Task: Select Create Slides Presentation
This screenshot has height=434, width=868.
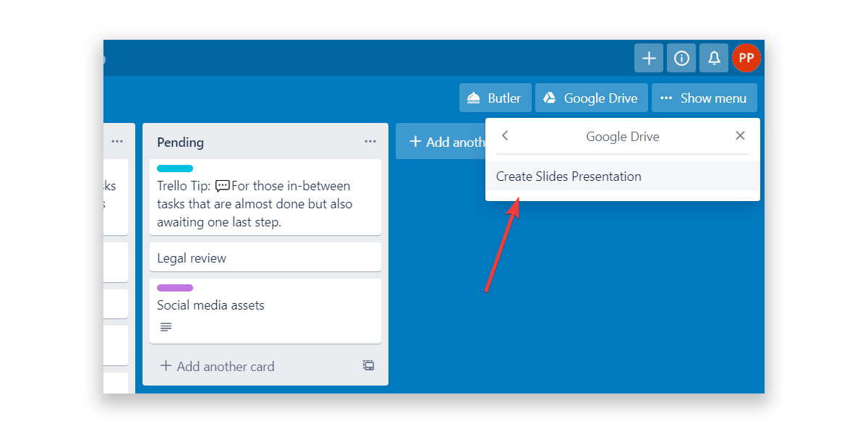Action: (623, 176)
